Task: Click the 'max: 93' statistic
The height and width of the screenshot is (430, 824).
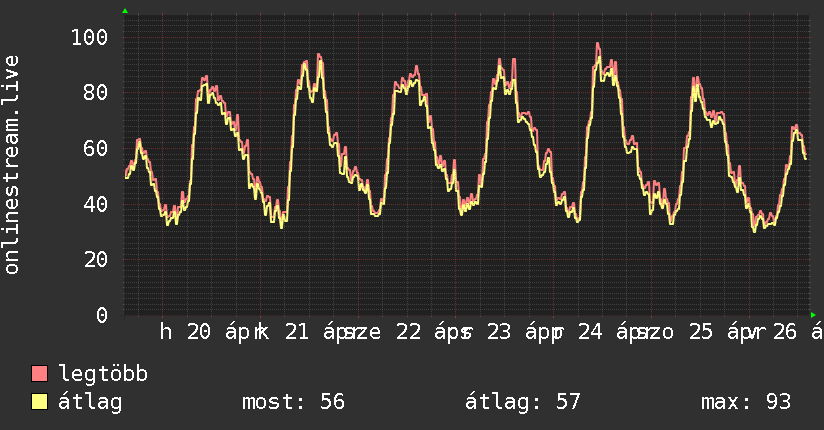Action: tap(746, 402)
